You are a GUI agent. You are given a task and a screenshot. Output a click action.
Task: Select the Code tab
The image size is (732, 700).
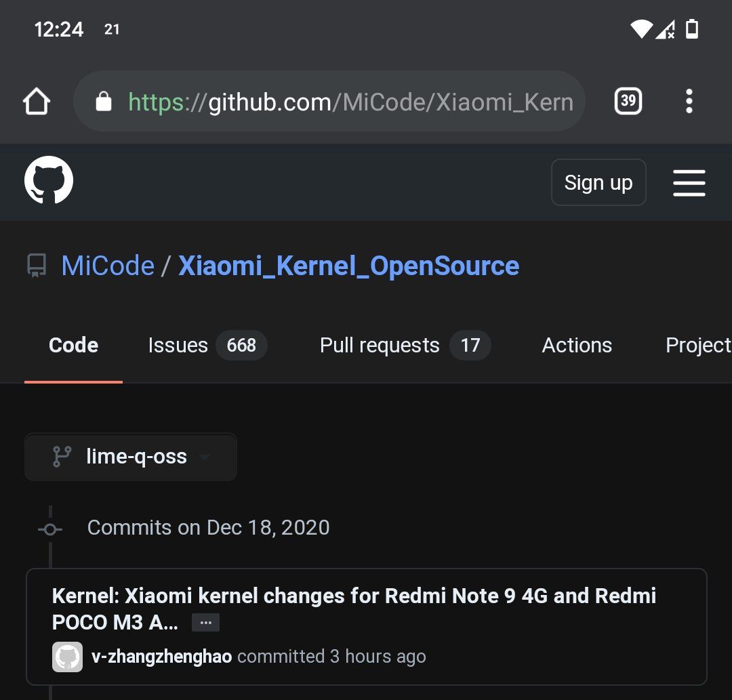tap(73, 346)
